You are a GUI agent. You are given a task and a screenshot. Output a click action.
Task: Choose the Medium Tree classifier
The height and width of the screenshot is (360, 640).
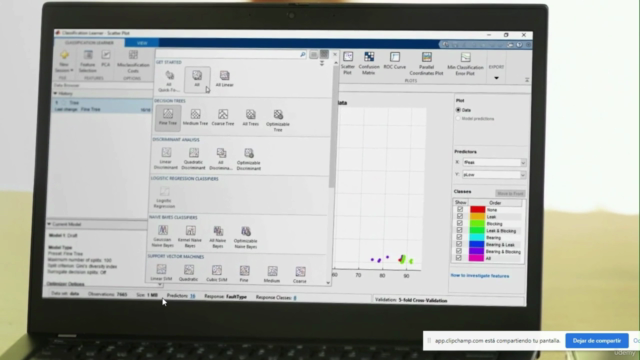195,117
